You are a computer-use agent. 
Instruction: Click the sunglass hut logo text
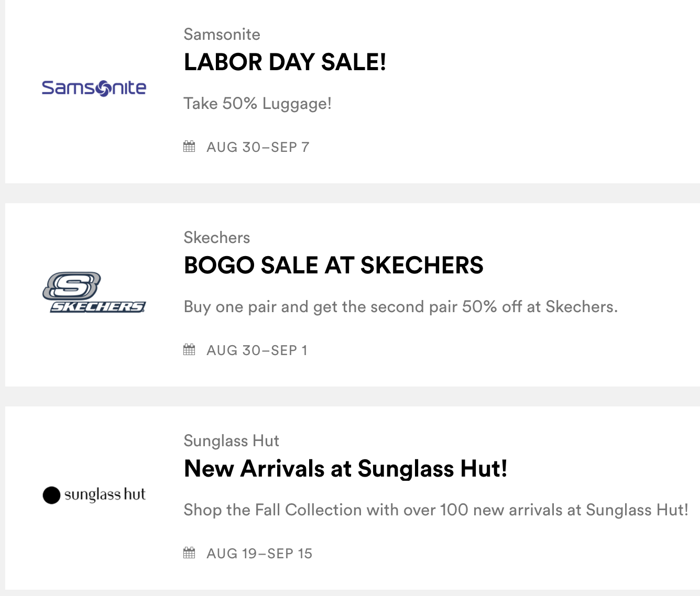[x=105, y=494]
